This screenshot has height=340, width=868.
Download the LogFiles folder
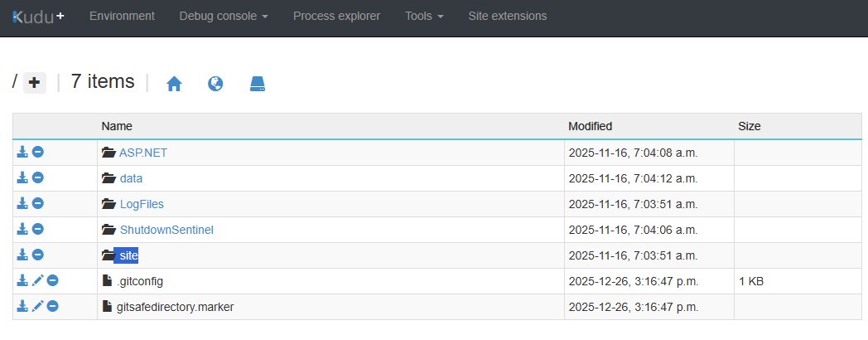(22, 204)
